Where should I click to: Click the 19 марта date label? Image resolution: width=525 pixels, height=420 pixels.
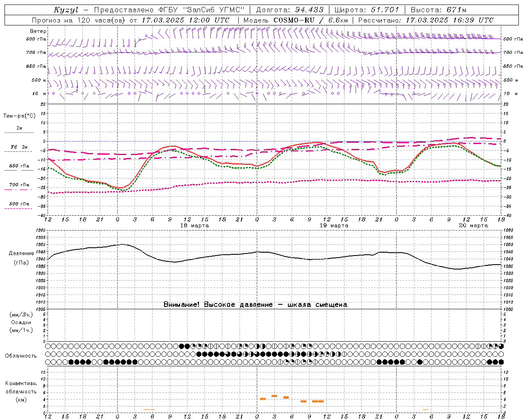[334, 226]
